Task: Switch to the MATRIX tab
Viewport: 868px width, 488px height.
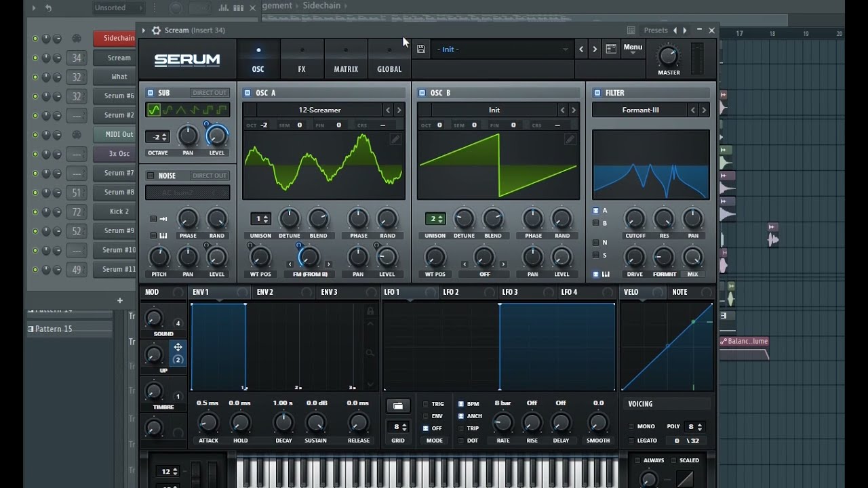Action: tap(346, 60)
